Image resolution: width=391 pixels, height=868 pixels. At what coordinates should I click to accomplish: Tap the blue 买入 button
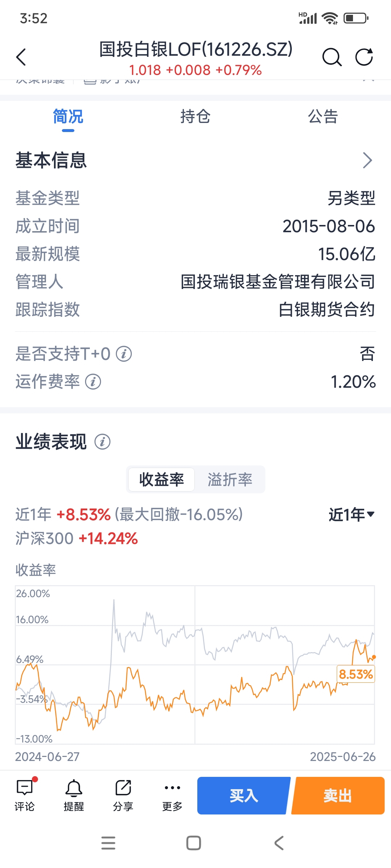point(244,796)
